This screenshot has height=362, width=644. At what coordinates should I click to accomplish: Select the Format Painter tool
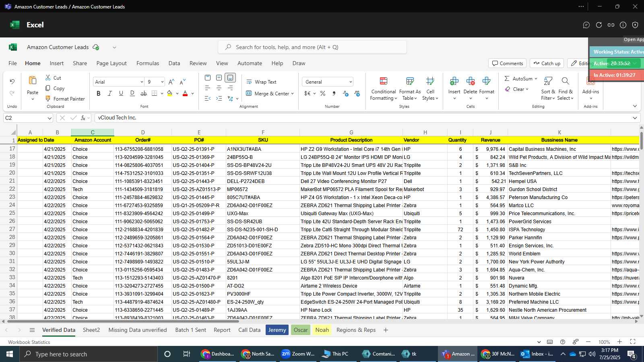pyautogui.click(x=65, y=99)
